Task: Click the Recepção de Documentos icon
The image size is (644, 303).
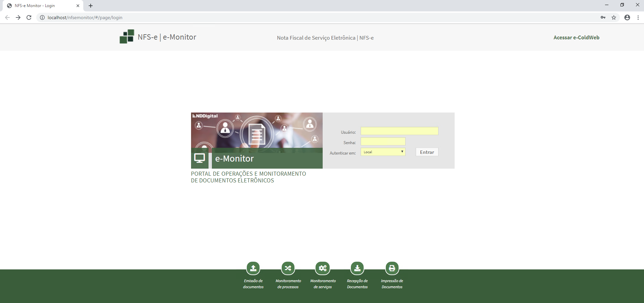Action: [357, 268]
